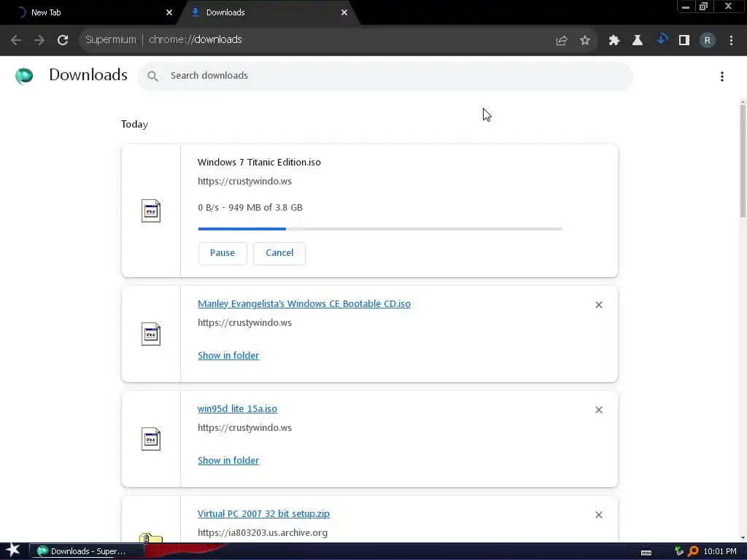The height and width of the screenshot is (560, 747).
Task: Click zip folder icon of Virtual PC 2007
Action: coord(151,538)
